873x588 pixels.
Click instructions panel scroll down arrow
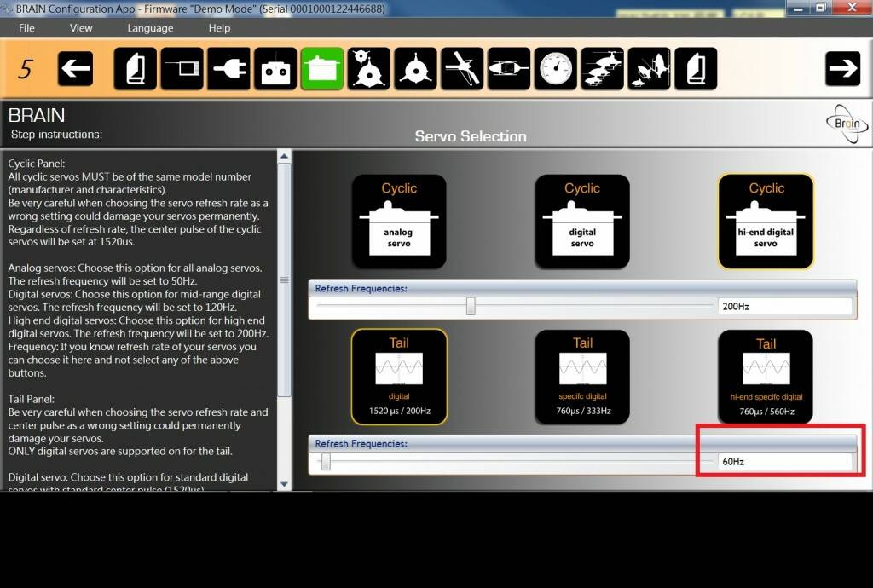pos(284,485)
